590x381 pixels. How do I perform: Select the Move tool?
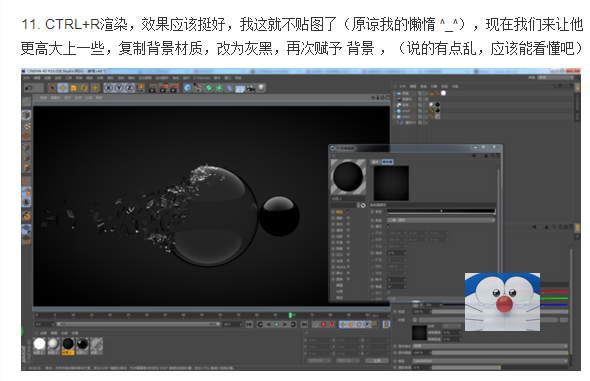point(63,88)
